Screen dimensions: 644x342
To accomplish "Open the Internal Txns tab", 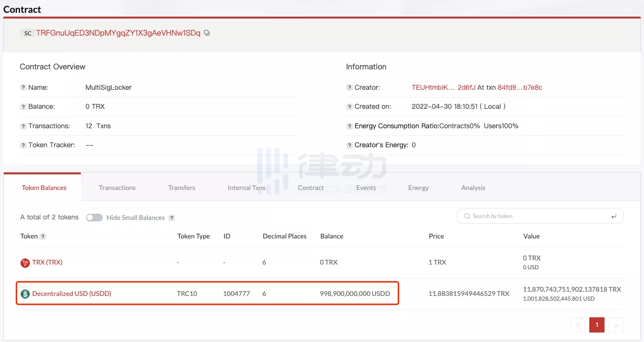I will click(246, 188).
